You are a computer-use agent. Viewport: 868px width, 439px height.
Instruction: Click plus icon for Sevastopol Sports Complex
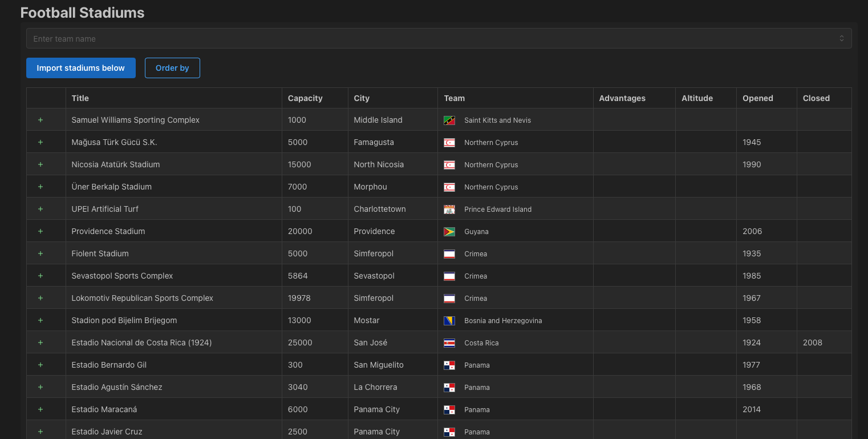pos(40,276)
